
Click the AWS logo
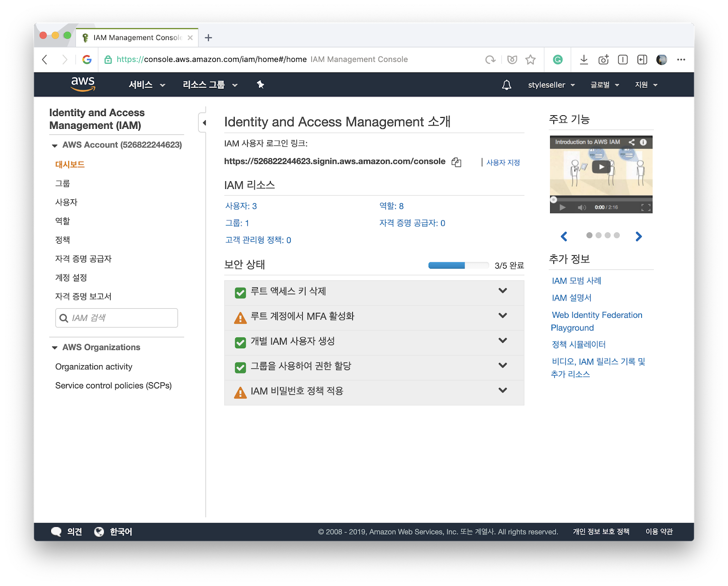pos(83,84)
